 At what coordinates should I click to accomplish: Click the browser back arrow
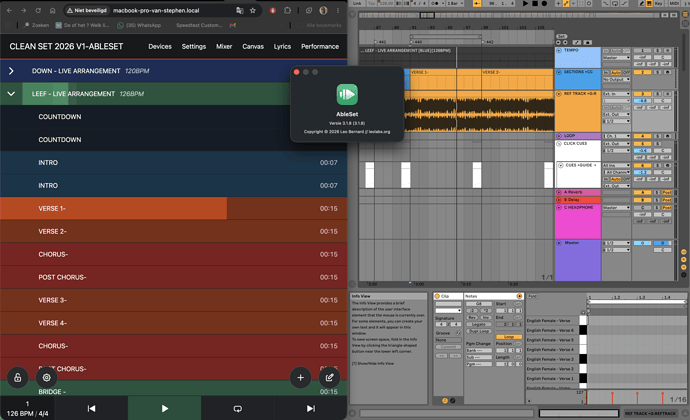(10, 10)
